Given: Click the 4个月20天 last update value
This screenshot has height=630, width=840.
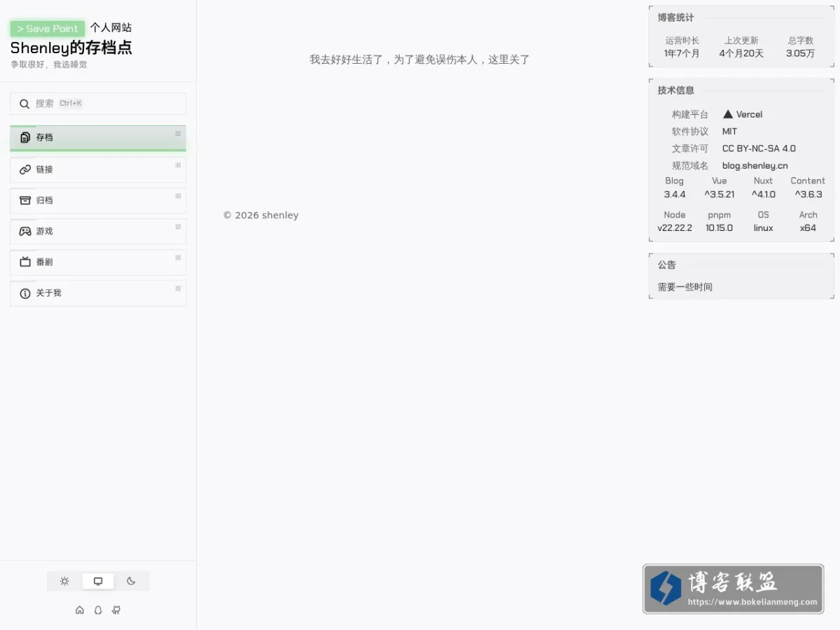Looking at the screenshot, I should pos(741,53).
